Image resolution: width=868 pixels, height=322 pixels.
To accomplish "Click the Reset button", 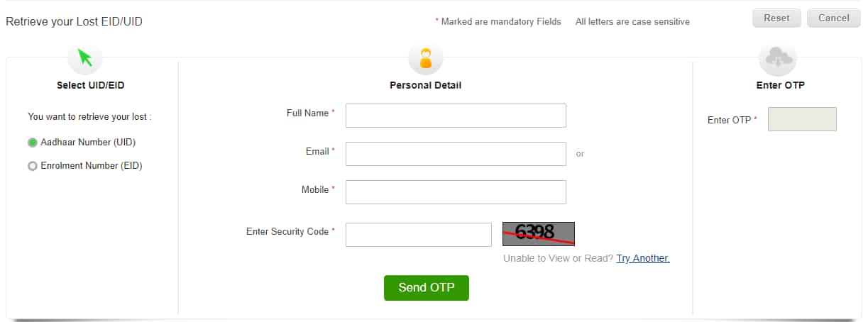I will tap(777, 18).
